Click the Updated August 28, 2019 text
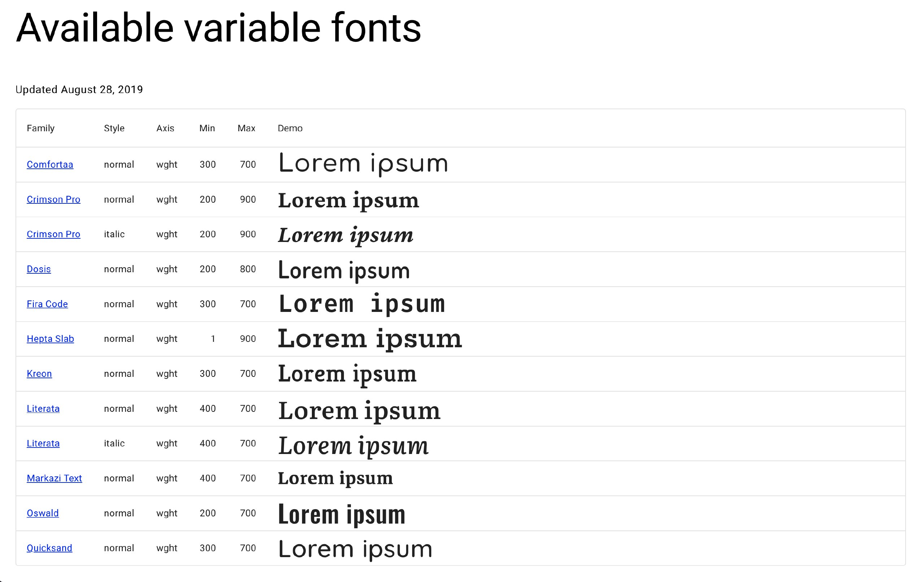The width and height of the screenshot is (924, 582). [x=79, y=89]
